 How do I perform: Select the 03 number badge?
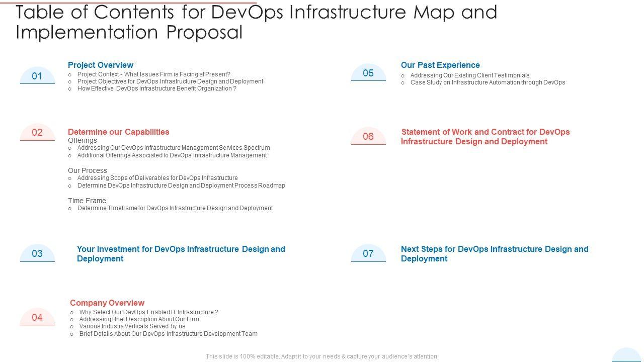tap(37, 253)
